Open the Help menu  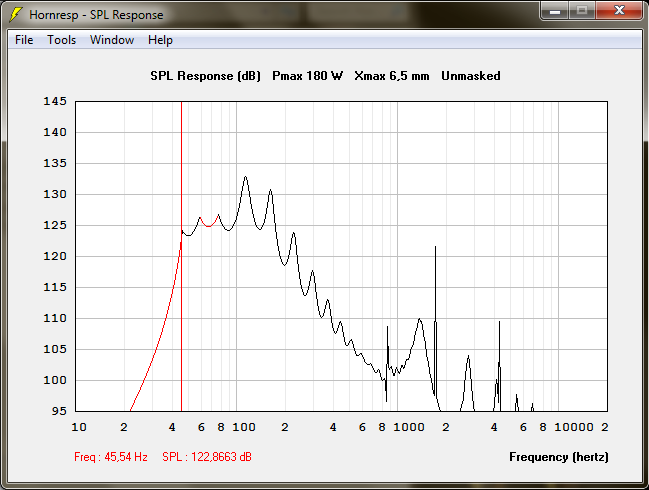click(160, 40)
